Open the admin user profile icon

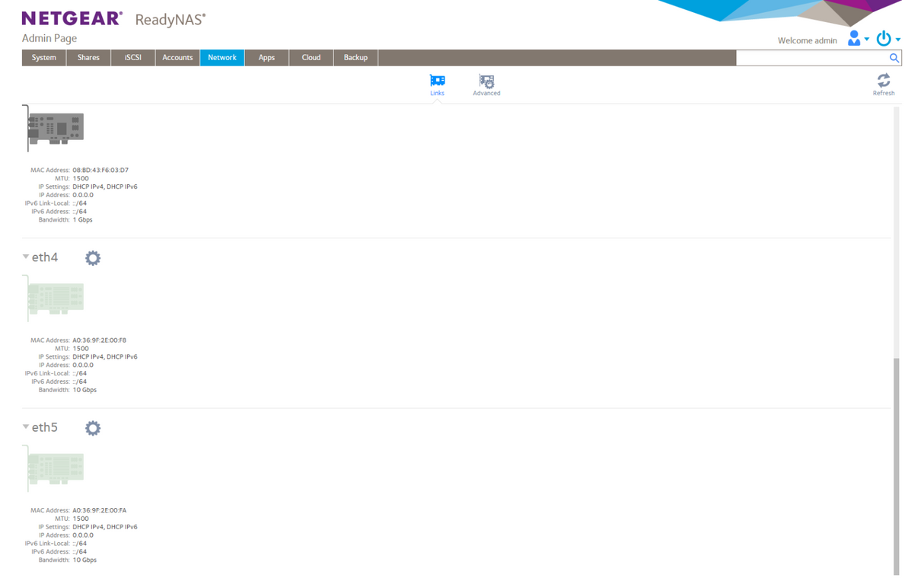click(854, 38)
